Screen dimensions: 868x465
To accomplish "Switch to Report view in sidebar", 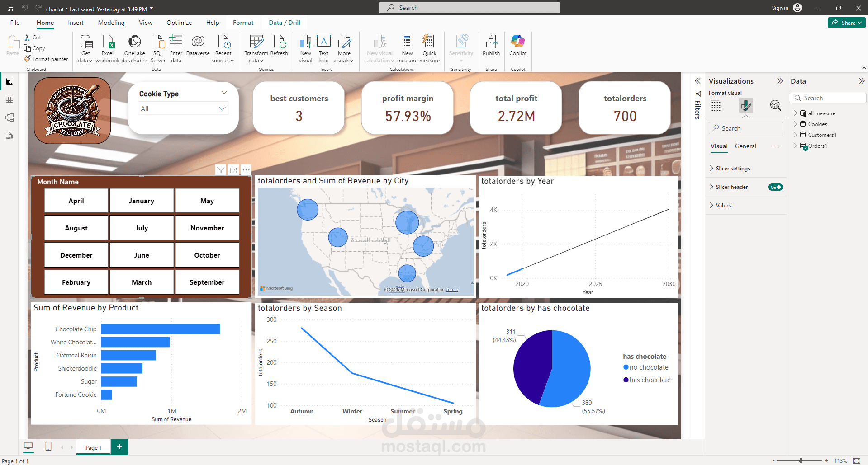I will (9, 81).
